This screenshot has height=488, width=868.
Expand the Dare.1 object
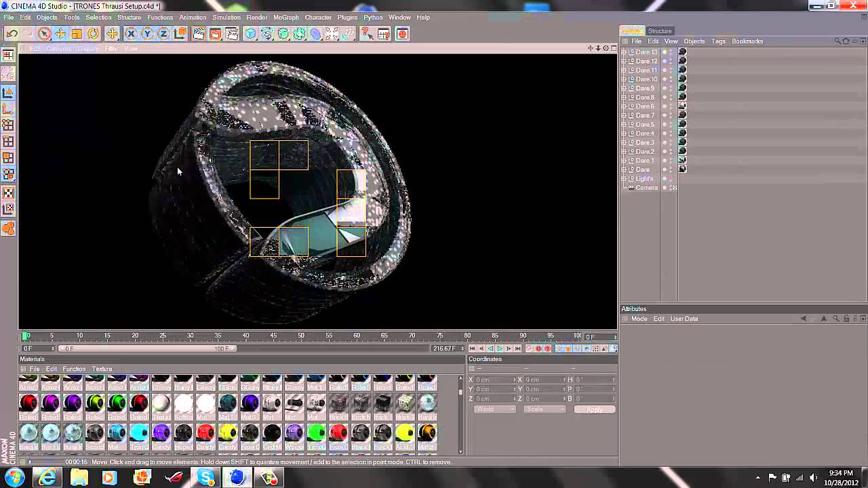point(624,161)
